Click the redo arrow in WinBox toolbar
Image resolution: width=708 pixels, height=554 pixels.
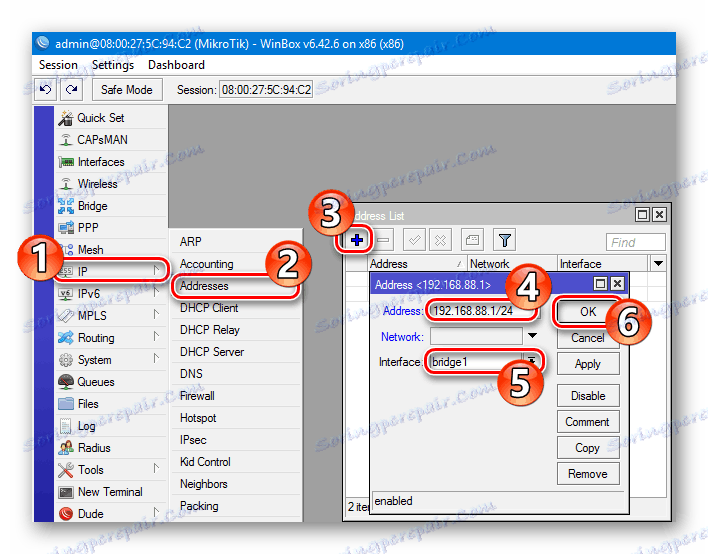click(x=71, y=89)
